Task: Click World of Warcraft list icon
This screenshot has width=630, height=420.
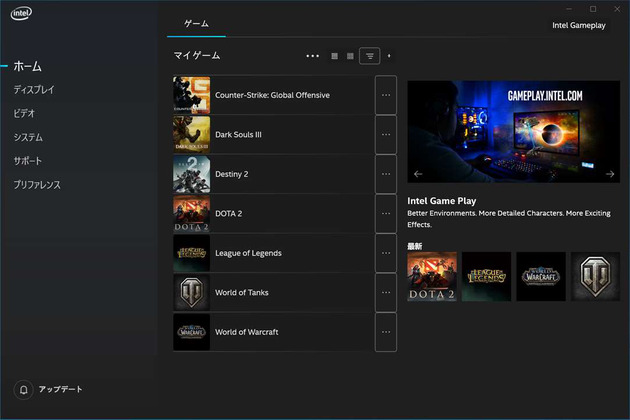Action: tap(192, 332)
